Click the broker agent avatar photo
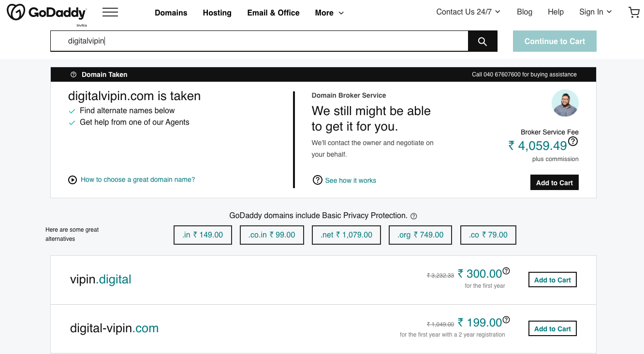644x354 pixels. coord(565,103)
